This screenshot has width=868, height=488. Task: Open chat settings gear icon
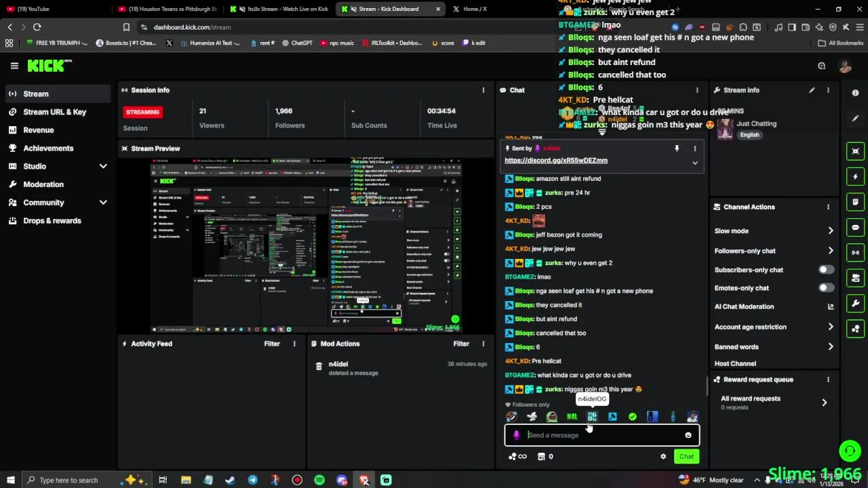[663, 457]
